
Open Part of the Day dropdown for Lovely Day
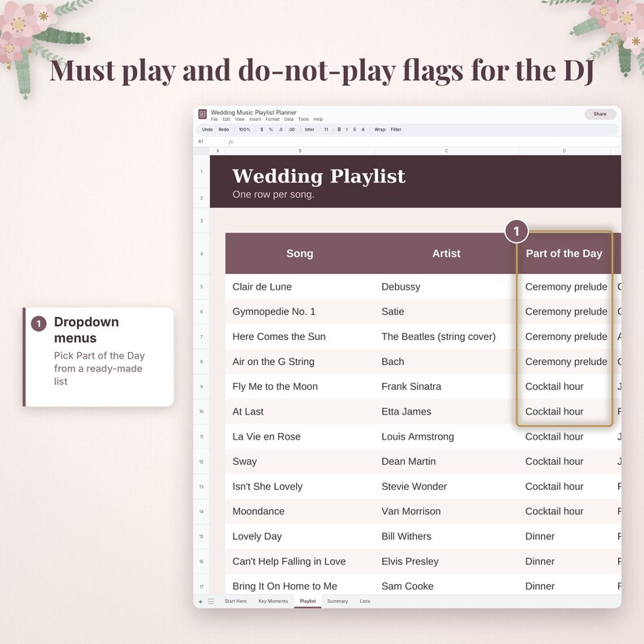pos(565,536)
